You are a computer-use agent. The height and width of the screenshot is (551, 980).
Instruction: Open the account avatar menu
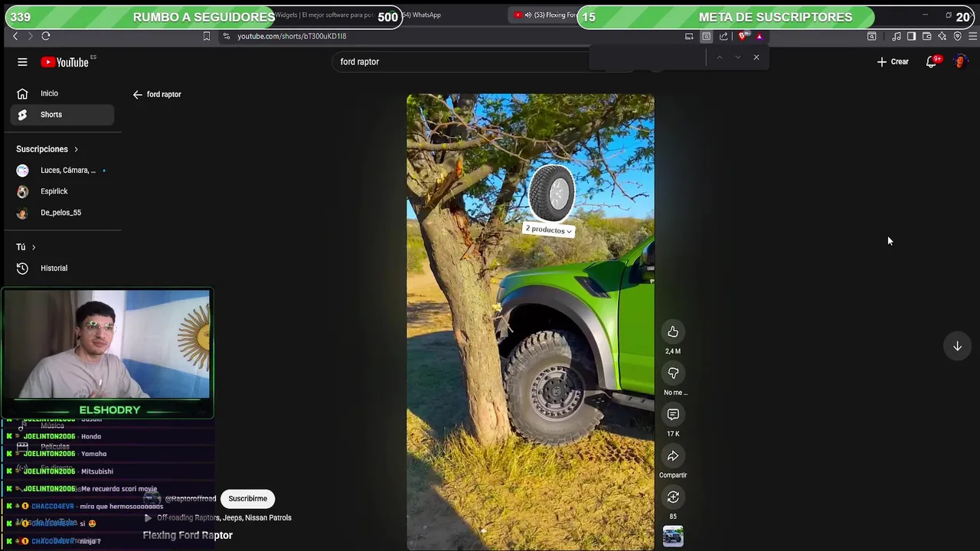tap(960, 62)
